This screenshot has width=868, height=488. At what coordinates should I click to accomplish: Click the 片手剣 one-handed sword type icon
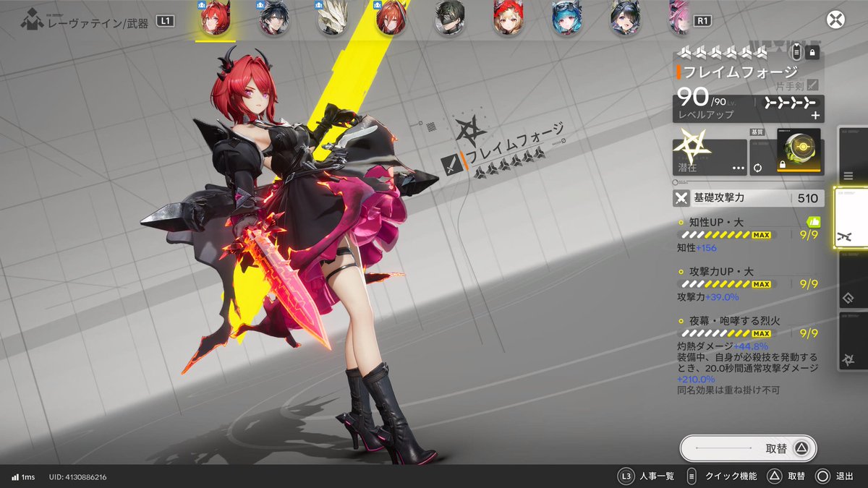coord(813,85)
